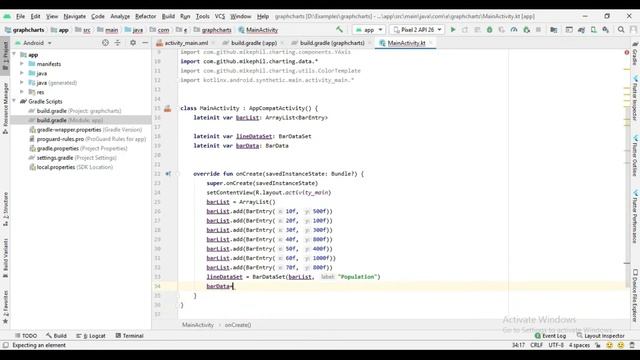Click the CRLF line separator in status bar
Viewport: 640px width, 360px height.
tap(536, 345)
